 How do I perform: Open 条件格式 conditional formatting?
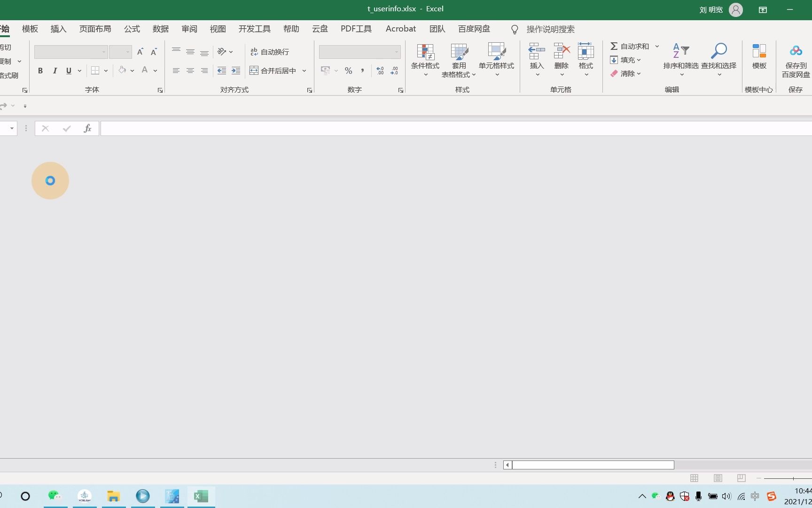click(425, 60)
